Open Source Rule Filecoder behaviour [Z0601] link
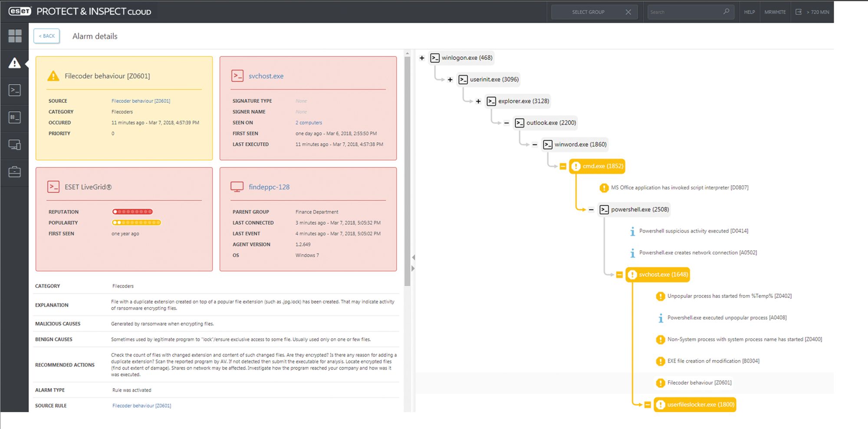 (141, 406)
